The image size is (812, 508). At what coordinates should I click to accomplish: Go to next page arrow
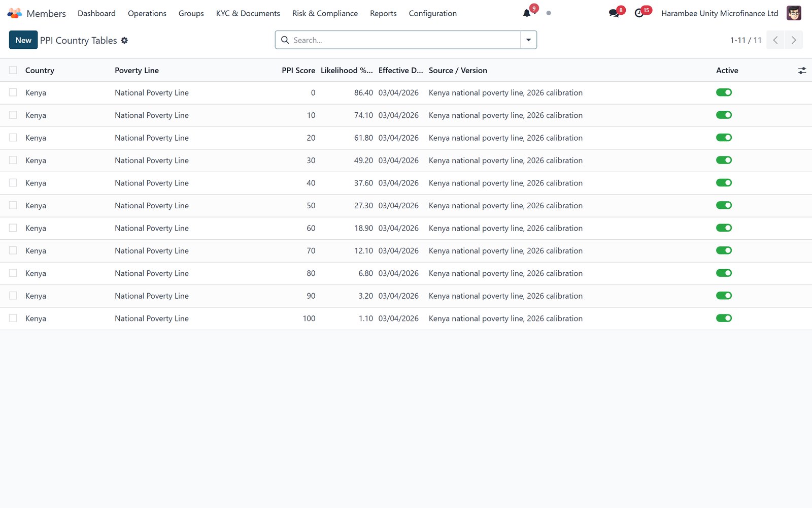794,40
